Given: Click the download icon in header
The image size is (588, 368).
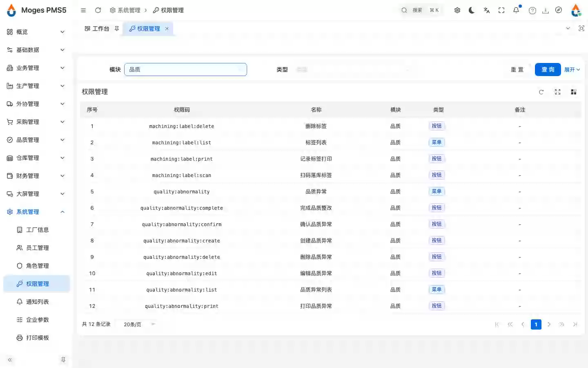Looking at the screenshot, I should 546,11.
